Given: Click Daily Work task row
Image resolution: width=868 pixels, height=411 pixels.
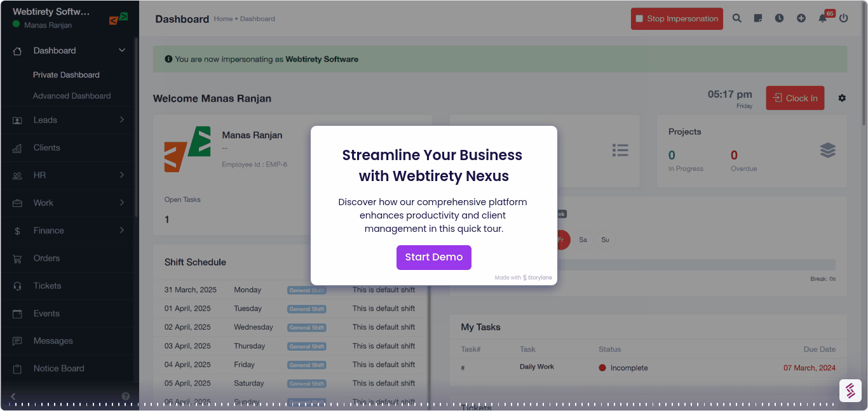Looking at the screenshot, I should 648,367.
